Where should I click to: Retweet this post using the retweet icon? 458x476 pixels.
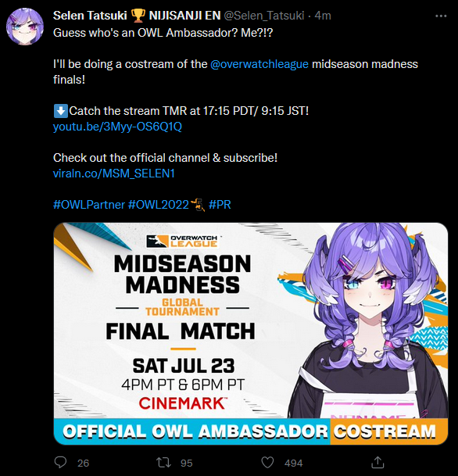point(163,463)
